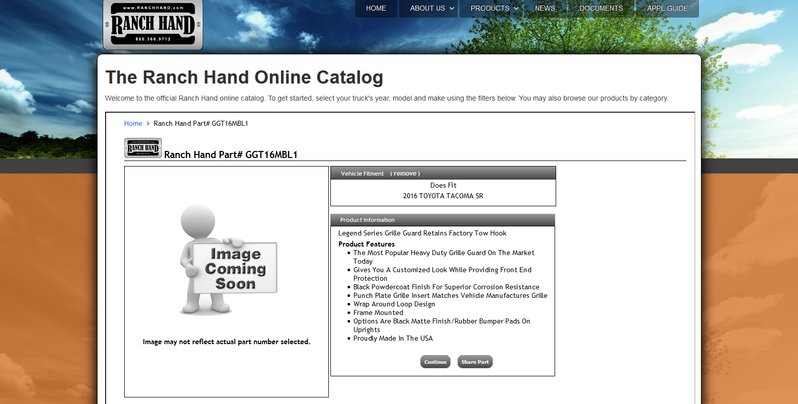798x404 pixels.
Task: Click 'The Ranch Hand Online Catalog' title
Action: pyautogui.click(x=244, y=77)
